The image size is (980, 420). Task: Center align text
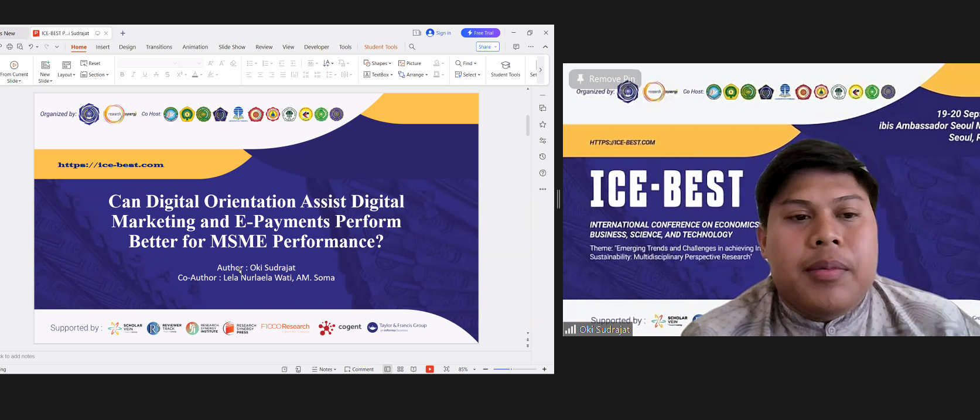[x=260, y=75]
